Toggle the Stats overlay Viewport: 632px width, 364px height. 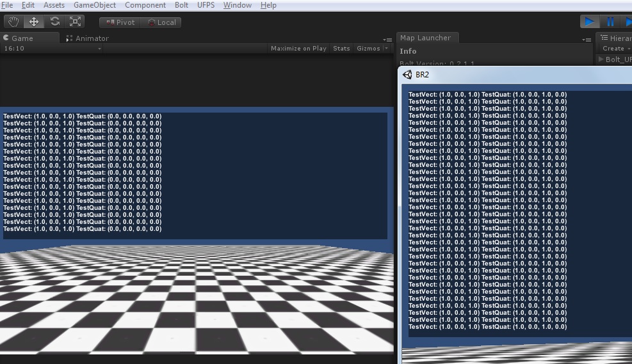[341, 49]
